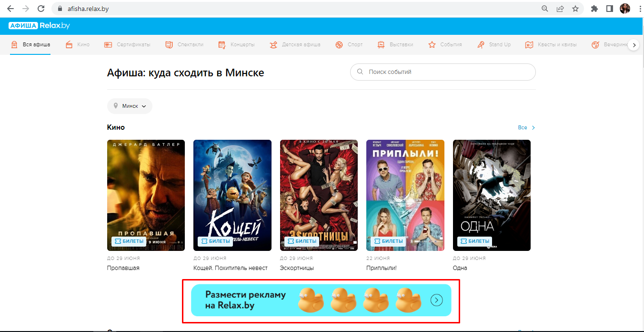Open the Вся афиша tab
The image size is (644, 332).
30,44
